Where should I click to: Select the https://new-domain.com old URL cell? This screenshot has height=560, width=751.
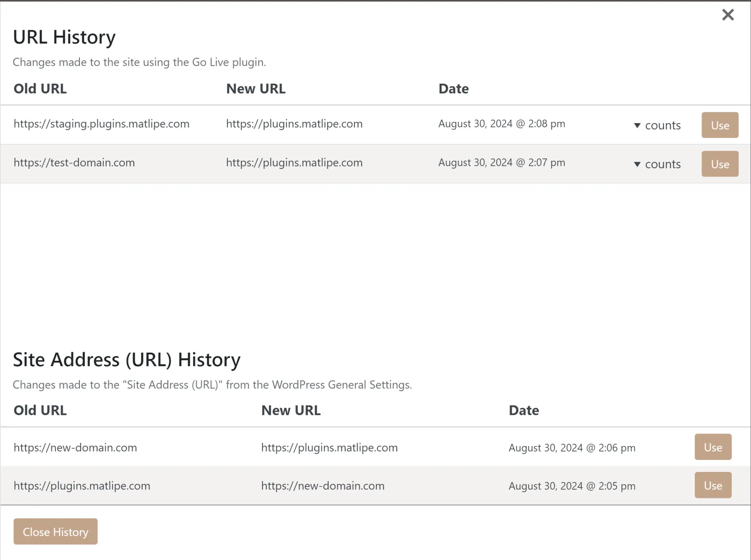75,448
